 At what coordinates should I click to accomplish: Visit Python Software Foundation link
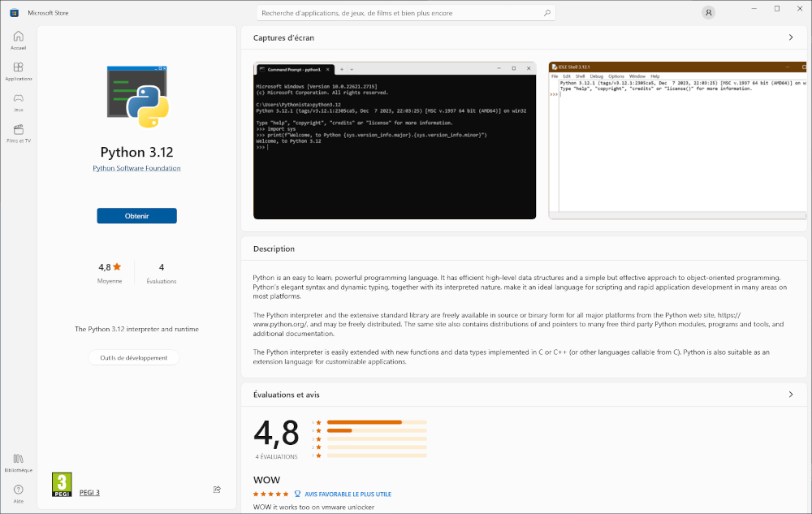[x=136, y=169]
